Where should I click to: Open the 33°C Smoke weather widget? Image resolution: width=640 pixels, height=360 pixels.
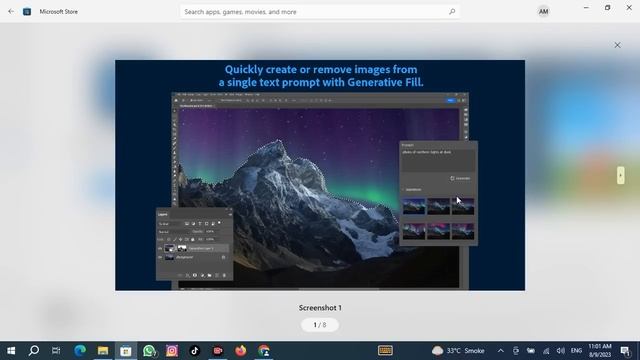(458, 351)
